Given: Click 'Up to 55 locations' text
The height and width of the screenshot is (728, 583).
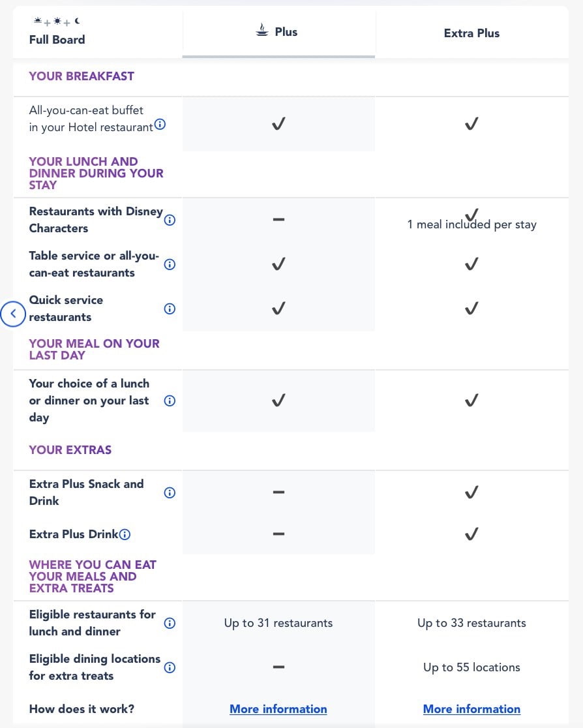Looking at the screenshot, I should click(471, 667).
